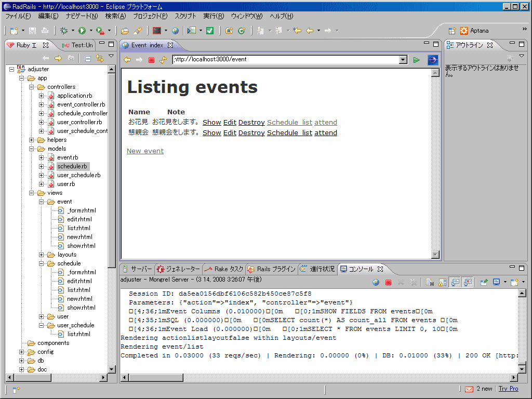Click browser Back arrow in Event index
532x399 pixels.
(x=127, y=60)
